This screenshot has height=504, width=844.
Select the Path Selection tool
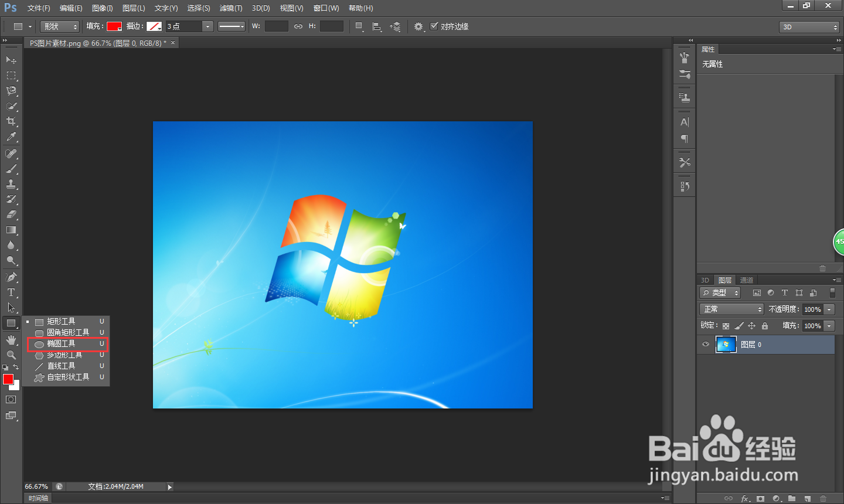11,308
